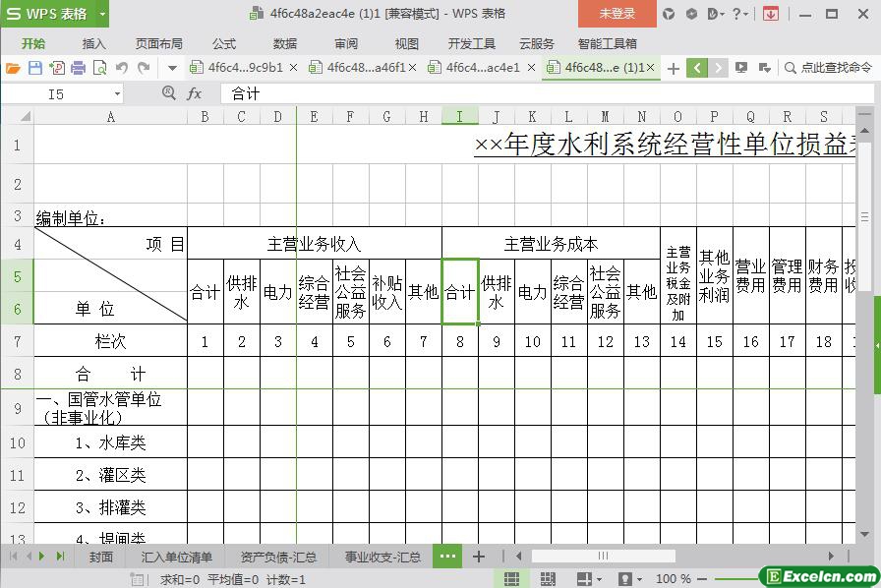Click the 100 % zoom level
Viewport: 881px width, 588px height.
tap(674, 579)
